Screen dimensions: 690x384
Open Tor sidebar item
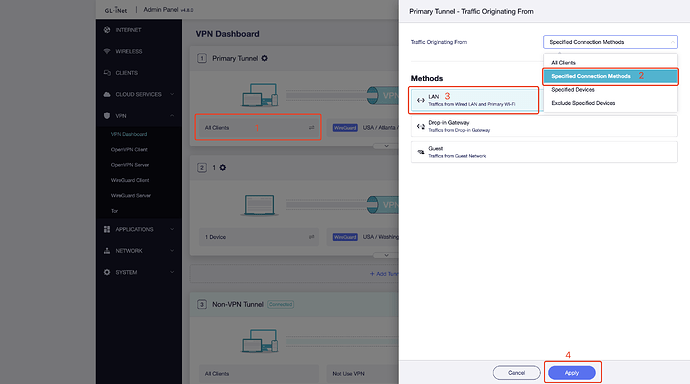[114, 211]
